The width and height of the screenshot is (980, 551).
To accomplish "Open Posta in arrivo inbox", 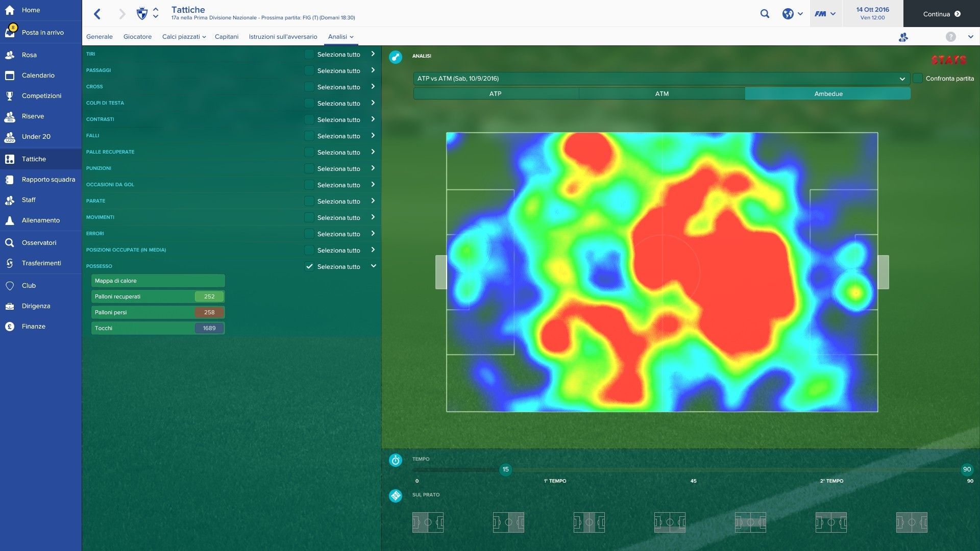I will pos(42,32).
